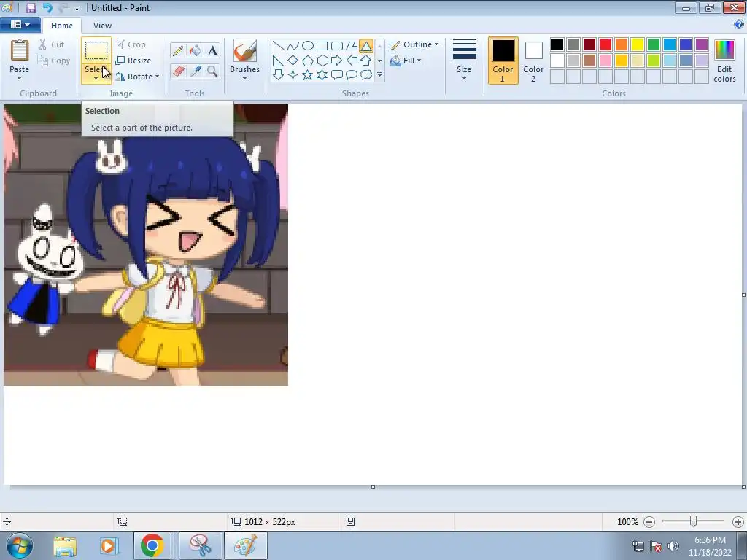Select the Eraser tool
This screenshot has height=560, width=747.
(x=178, y=71)
